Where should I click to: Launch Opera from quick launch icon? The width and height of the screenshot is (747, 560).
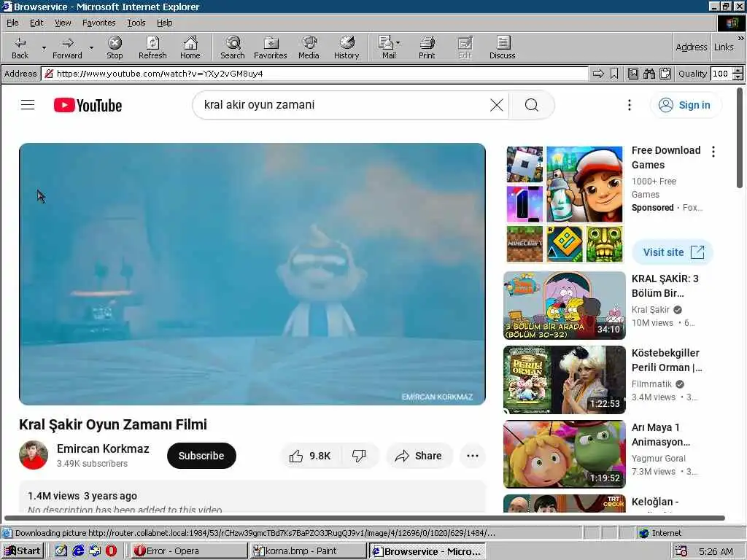111,551
